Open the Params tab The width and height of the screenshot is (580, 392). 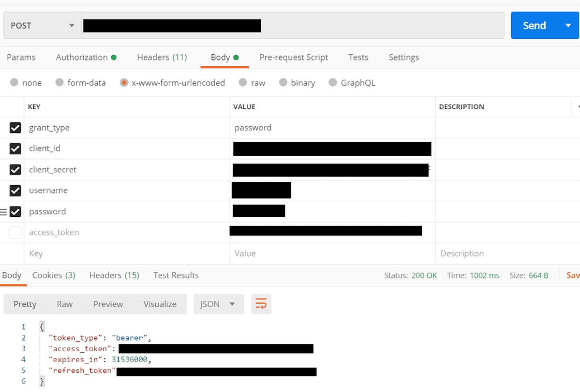(21, 57)
